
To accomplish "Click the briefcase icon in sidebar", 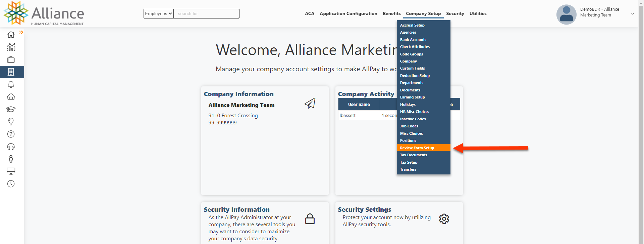I will pyautogui.click(x=11, y=59).
